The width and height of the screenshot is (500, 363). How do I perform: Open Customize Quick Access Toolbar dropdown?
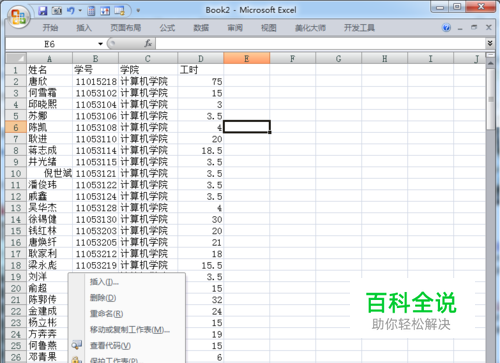coord(138,11)
